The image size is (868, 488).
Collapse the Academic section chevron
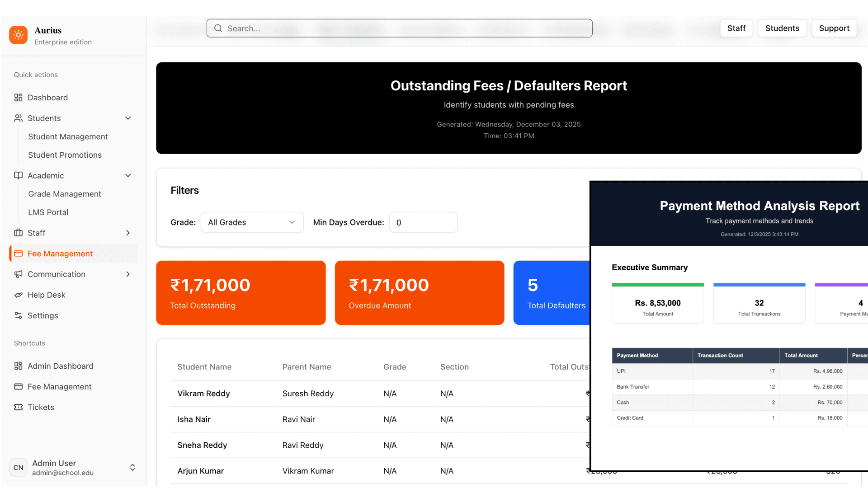[x=128, y=175]
